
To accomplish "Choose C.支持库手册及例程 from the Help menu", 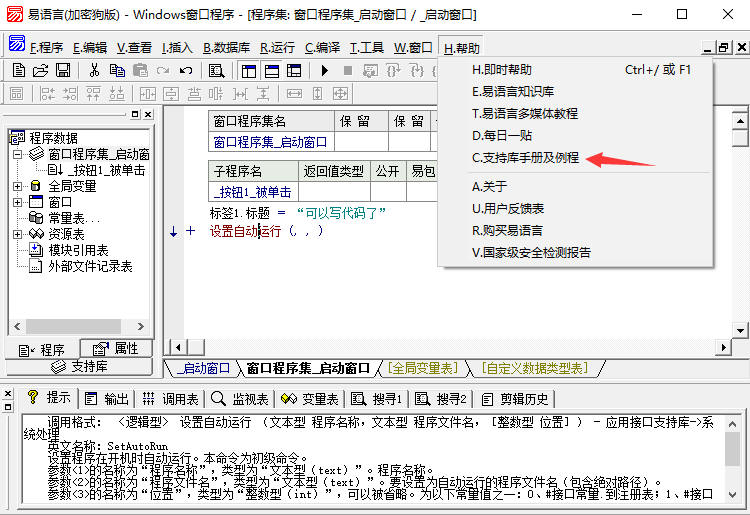I will coord(525,157).
